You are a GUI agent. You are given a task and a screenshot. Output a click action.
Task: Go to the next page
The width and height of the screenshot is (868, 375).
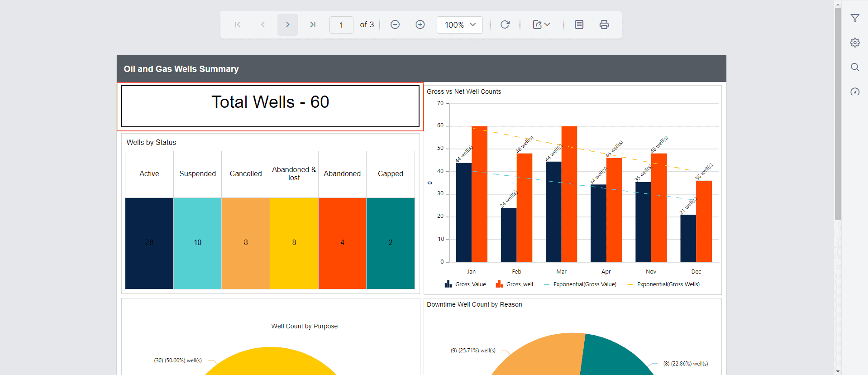point(287,24)
